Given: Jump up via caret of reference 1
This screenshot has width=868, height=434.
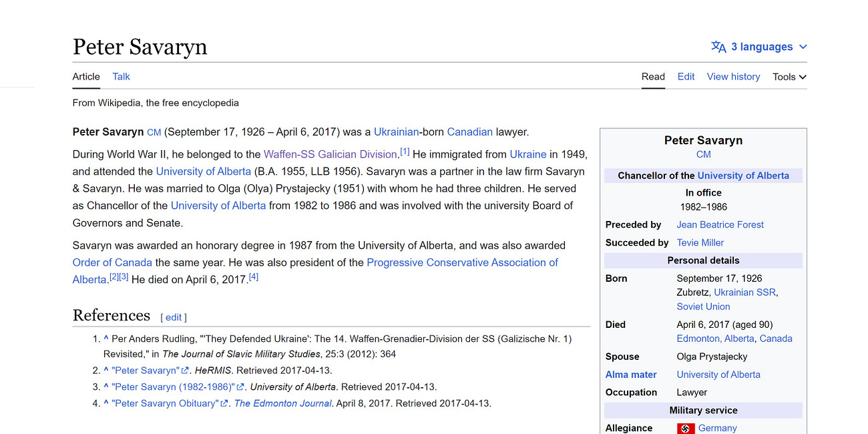Looking at the screenshot, I should pos(105,339).
